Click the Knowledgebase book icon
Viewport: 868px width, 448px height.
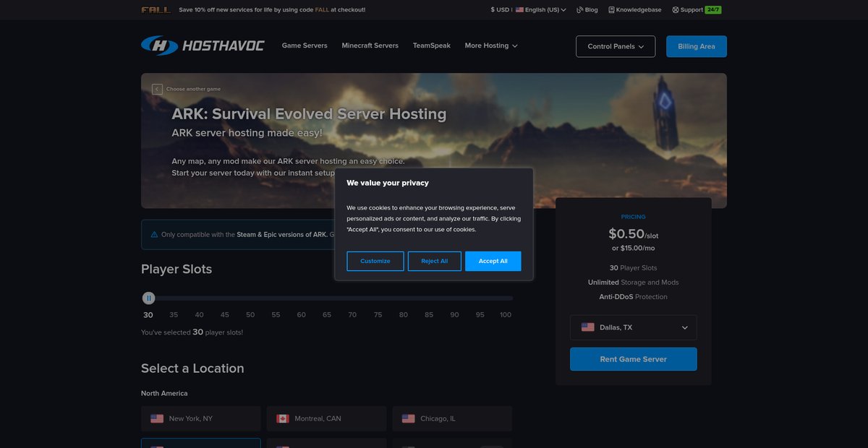click(x=611, y=10)
